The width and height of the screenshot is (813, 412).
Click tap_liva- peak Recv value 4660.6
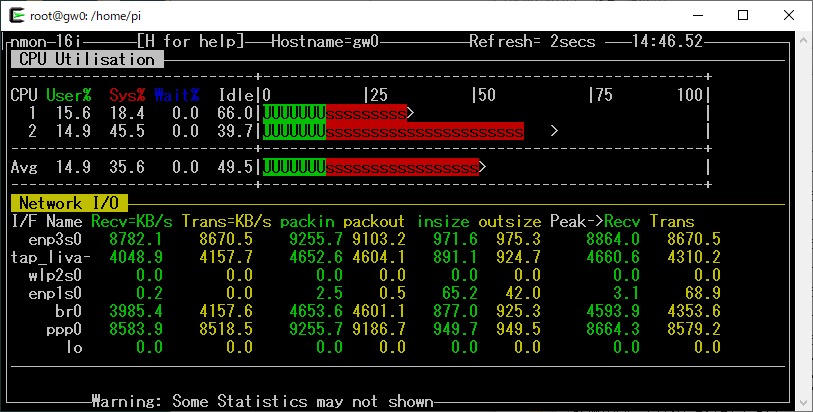[613, 257]
